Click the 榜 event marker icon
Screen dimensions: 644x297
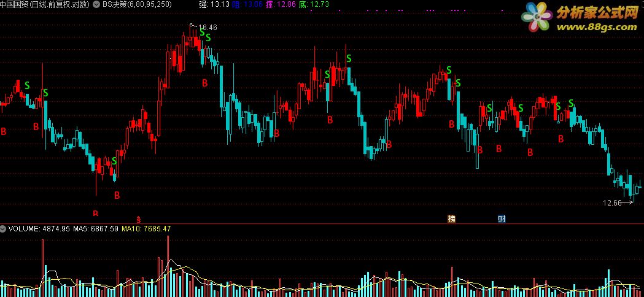(451, 218)
